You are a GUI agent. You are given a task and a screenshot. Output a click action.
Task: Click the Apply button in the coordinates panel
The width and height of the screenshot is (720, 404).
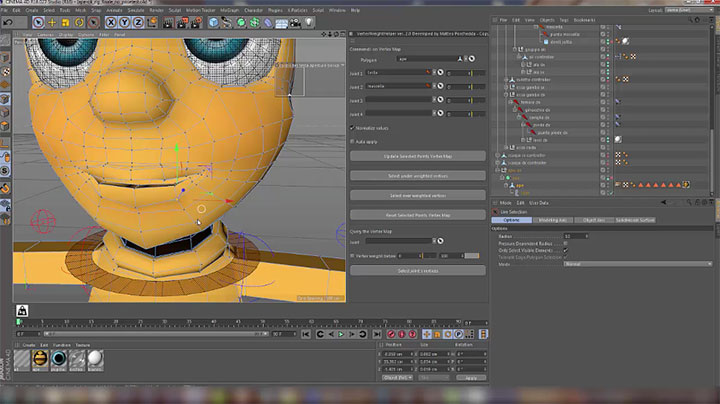[471, 378]
